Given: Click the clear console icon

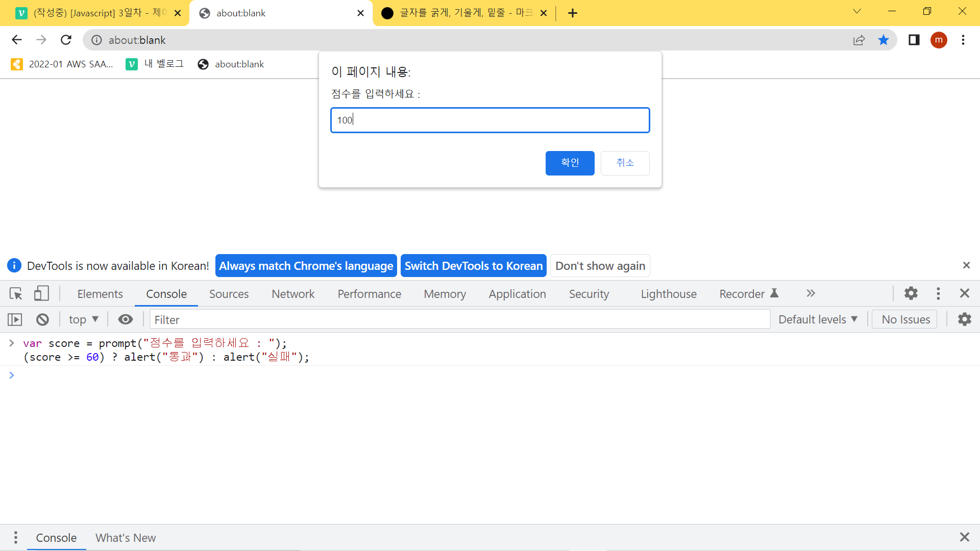Looking at the screenshot, I should pos(42,320).
